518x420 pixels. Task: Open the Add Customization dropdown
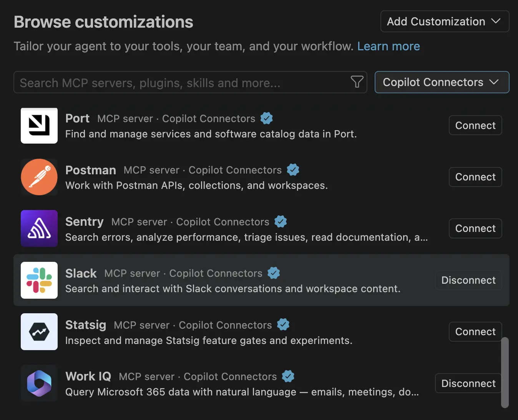click(445, 21)
